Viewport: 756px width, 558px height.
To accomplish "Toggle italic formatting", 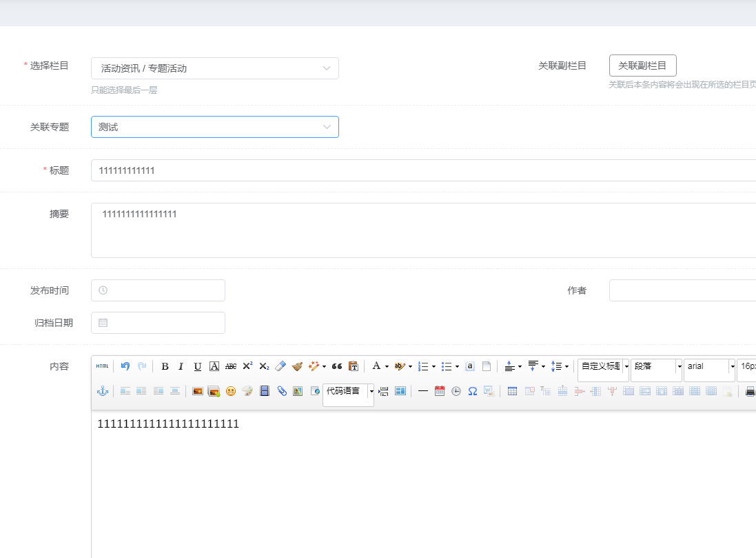I will click(181, 366).
